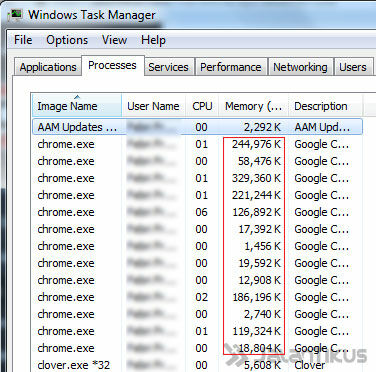Click CPU value 06 of chrome.exe
Screen dimensions: 376x372
(x=202, y=212)
